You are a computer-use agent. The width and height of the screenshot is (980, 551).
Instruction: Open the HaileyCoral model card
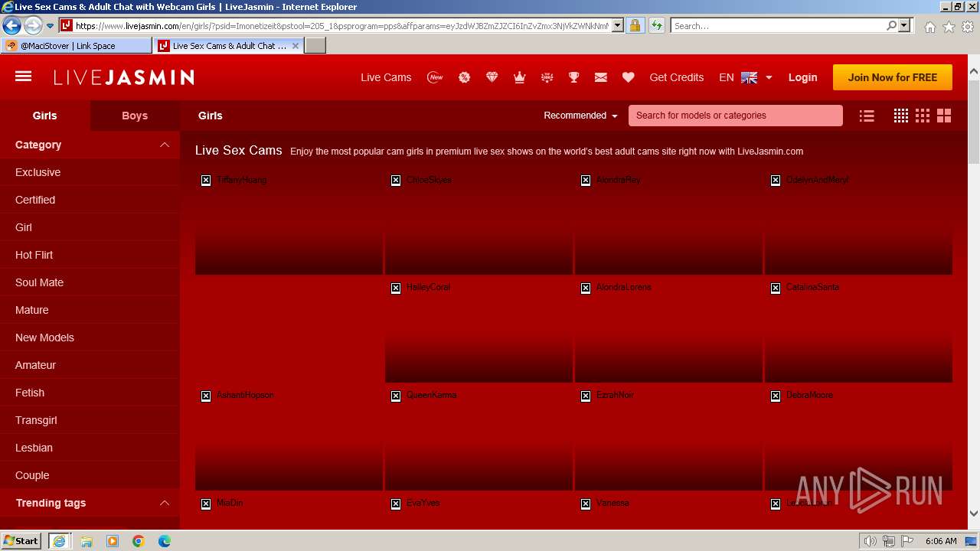pos(479,331)
